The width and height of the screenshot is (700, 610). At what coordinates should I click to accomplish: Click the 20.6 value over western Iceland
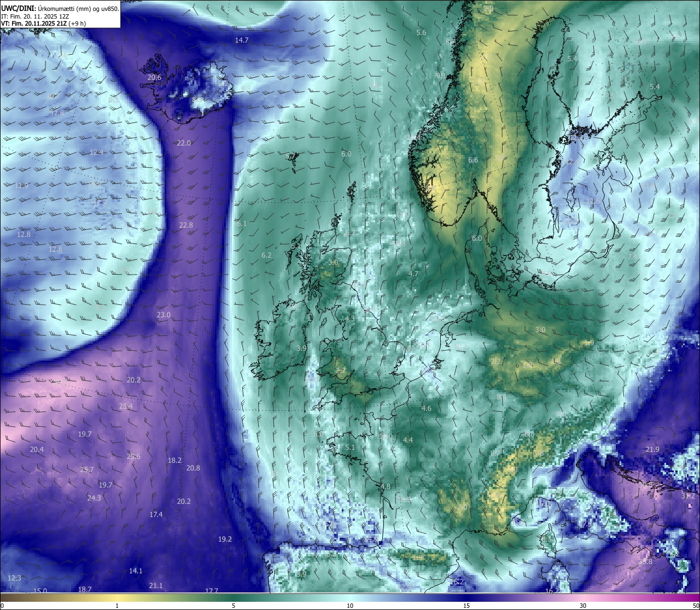[x=154, y=78]
